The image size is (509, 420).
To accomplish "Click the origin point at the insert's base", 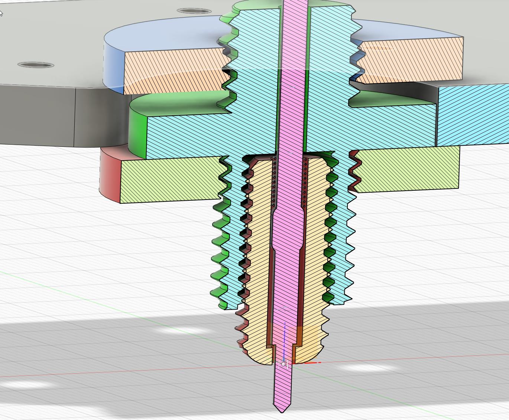I will point(283,364).
